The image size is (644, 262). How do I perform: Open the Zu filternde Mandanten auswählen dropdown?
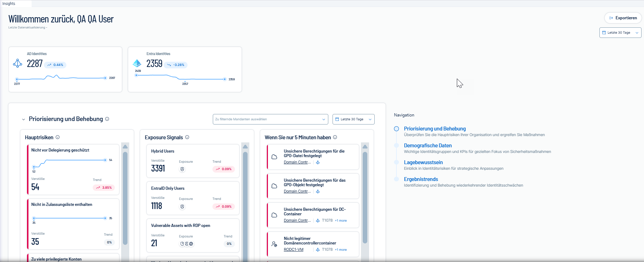(x=270, y=119)
